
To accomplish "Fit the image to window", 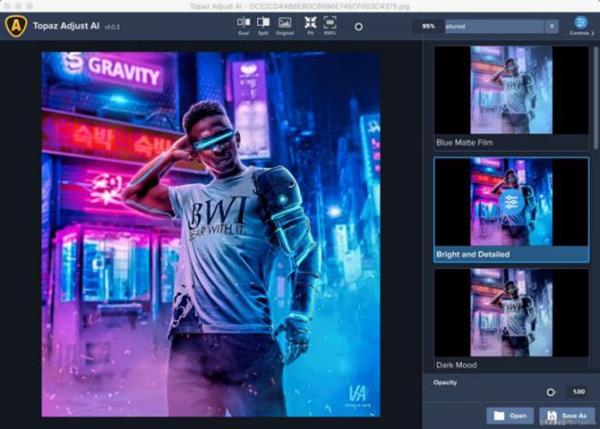I will [x=310, y=24].
